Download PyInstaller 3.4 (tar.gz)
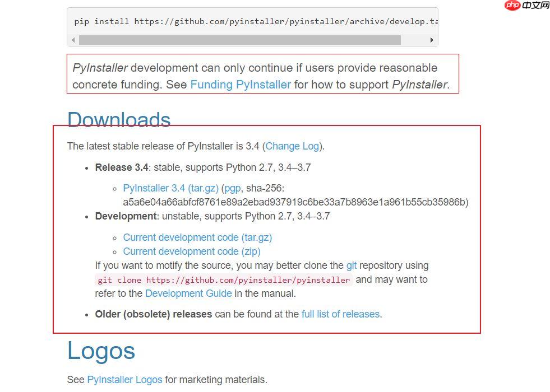The width and height of the screenshot is (550, 392). point(171,188)
